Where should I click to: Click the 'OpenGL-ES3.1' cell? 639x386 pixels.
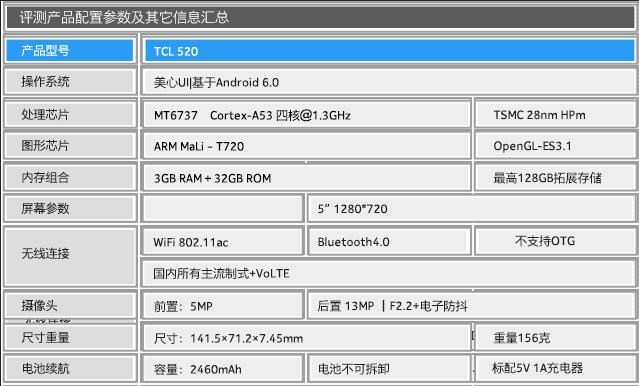pos(555,146)
